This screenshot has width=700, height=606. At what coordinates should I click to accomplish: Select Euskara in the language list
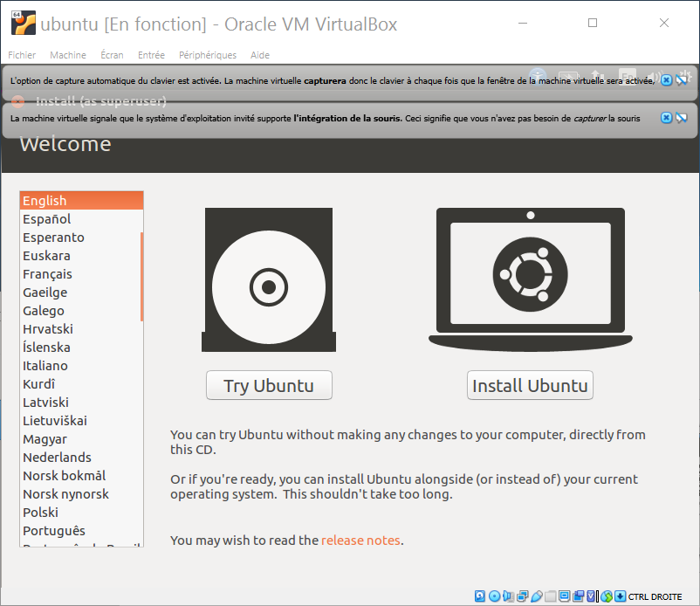[81, 256]
